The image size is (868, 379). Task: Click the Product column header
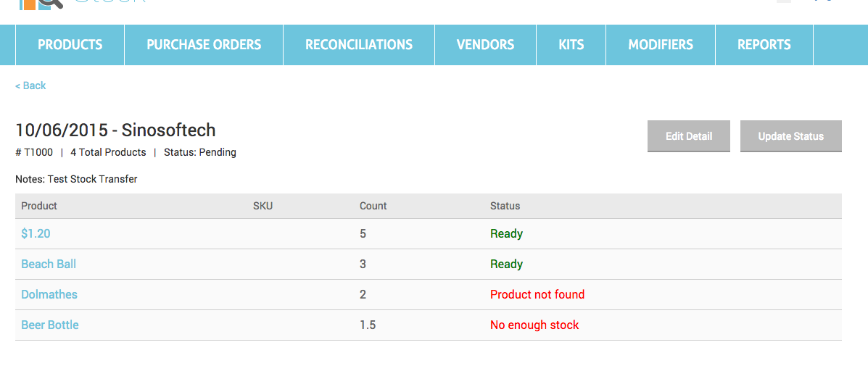click(39, 206)
